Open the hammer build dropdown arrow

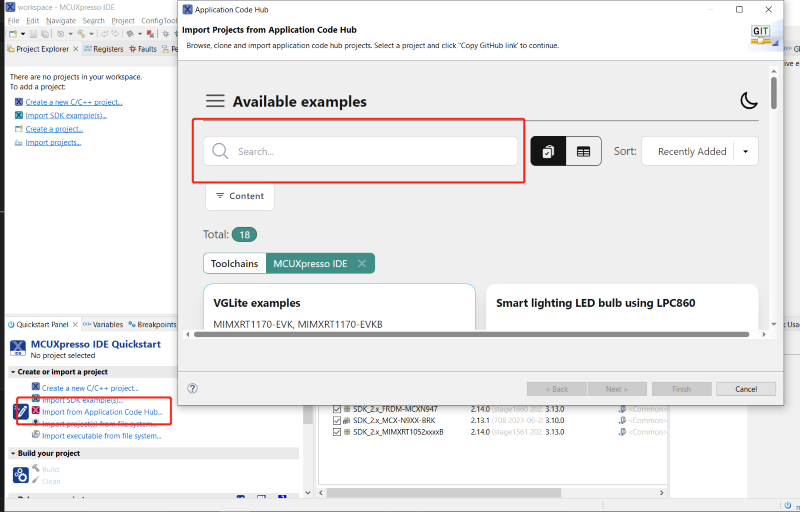tap(91, 34)
